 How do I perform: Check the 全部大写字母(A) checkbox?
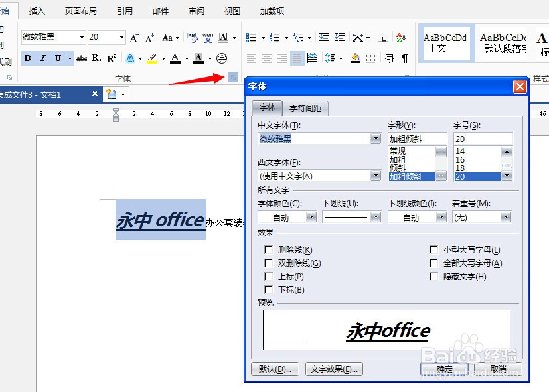click(x=433, y=263)
